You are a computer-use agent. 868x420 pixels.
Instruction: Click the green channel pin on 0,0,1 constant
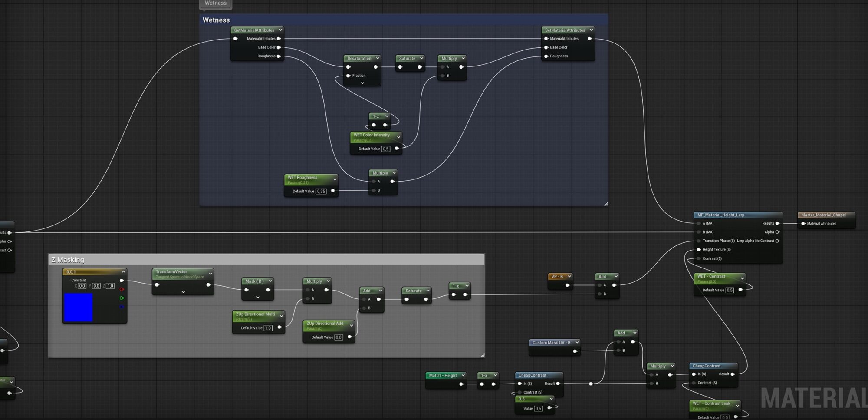coord(122,298)
